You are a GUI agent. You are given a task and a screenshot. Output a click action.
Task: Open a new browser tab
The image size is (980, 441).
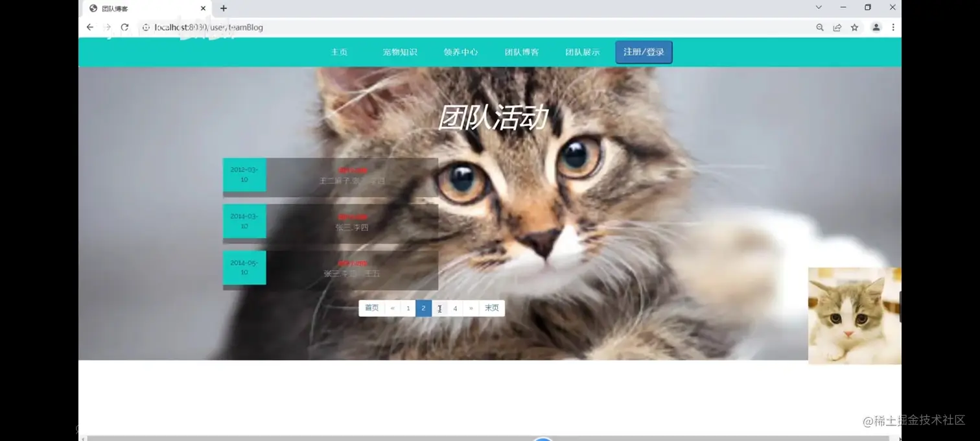point(224,8)
